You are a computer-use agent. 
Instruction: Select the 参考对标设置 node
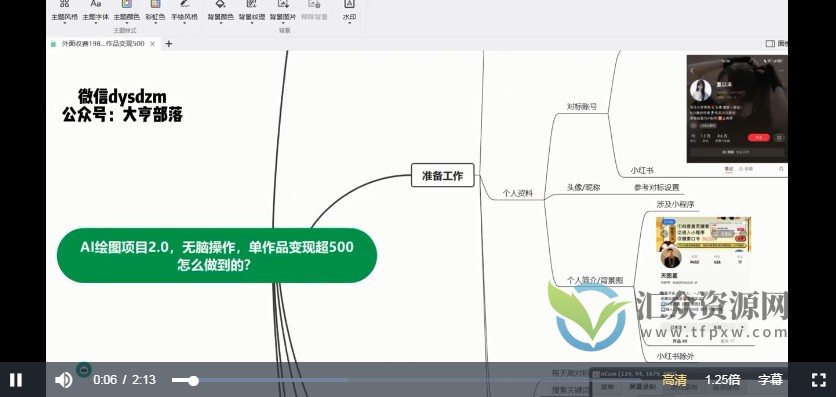pos(656,188)
